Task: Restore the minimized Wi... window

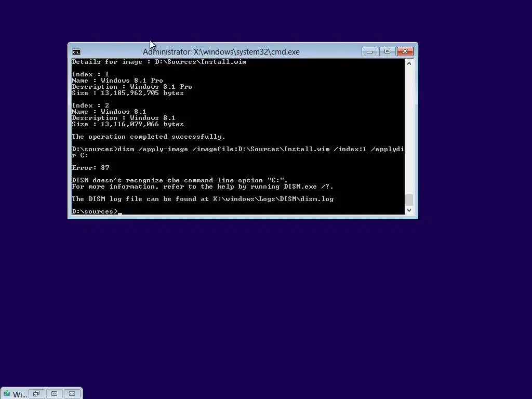Action: point(36,394)
